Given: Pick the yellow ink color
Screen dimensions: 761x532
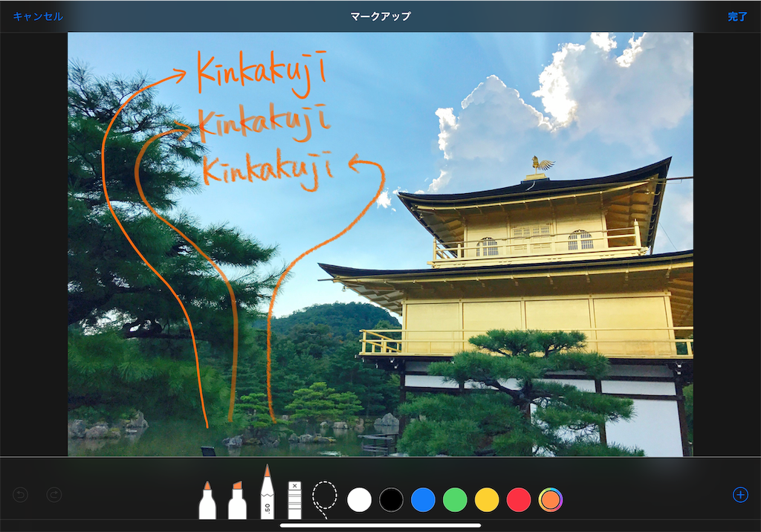Looking at the screenshot, I should (487, 501).
